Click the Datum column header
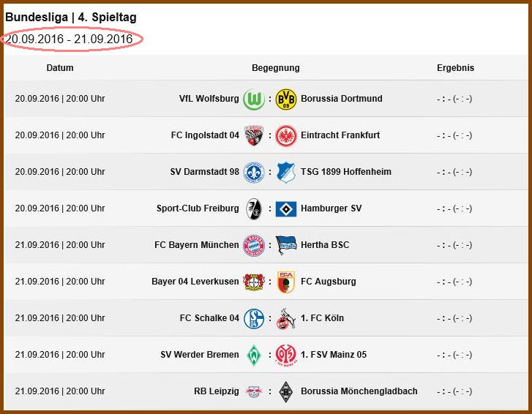532x414 pixels. pyautogui.click(x=60, y=68)
